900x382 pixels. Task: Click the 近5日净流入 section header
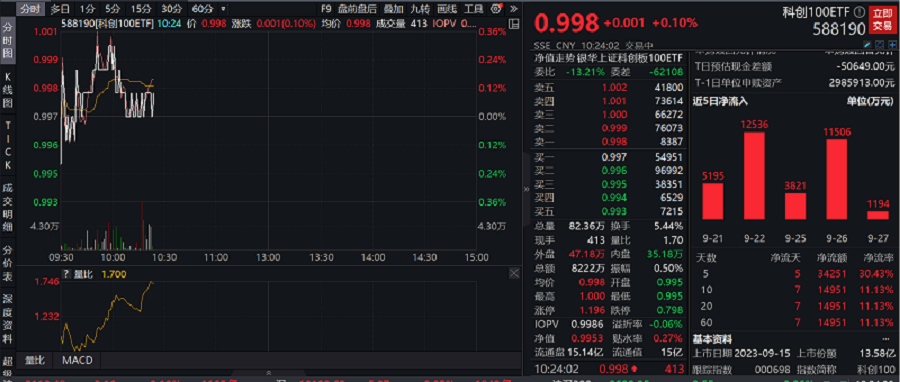(x=721, y=101)
